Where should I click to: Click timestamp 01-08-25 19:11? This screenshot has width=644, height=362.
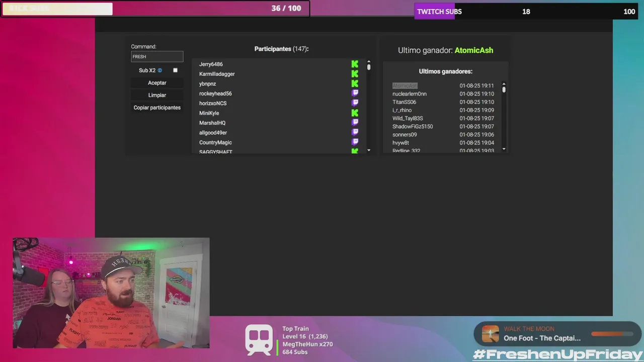click(x=476, y=86)
